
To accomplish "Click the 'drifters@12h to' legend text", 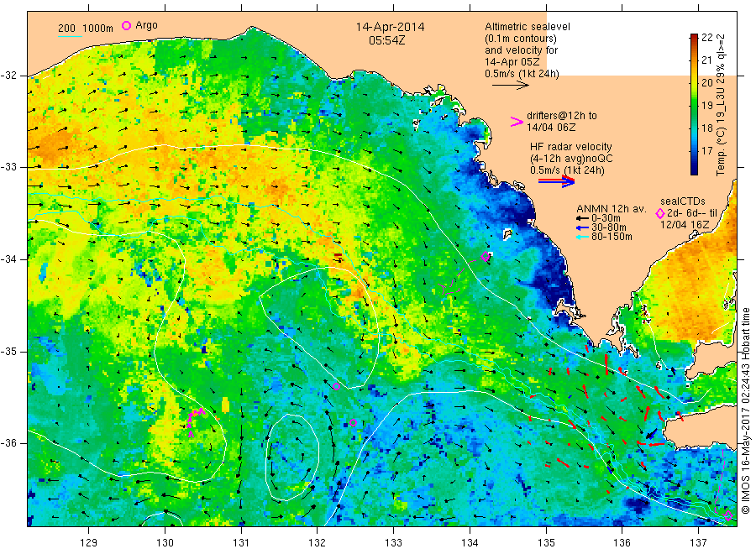I will [x=562, y=116].
